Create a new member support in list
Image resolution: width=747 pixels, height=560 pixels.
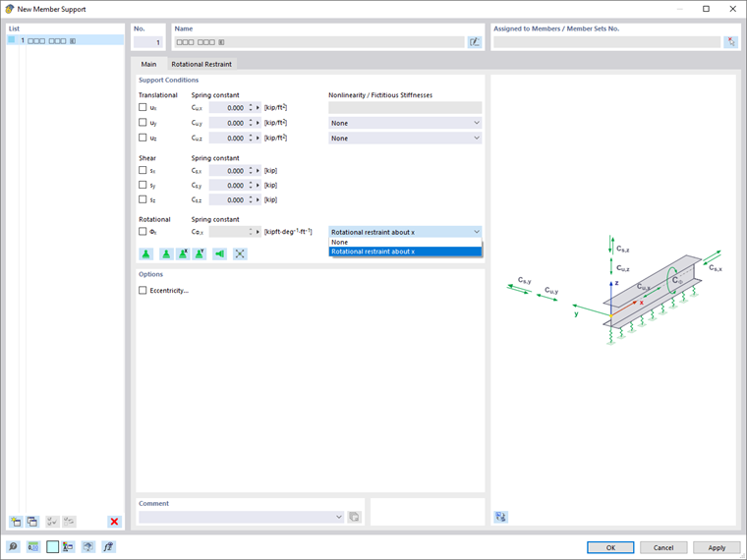click(x=16, y=522)
